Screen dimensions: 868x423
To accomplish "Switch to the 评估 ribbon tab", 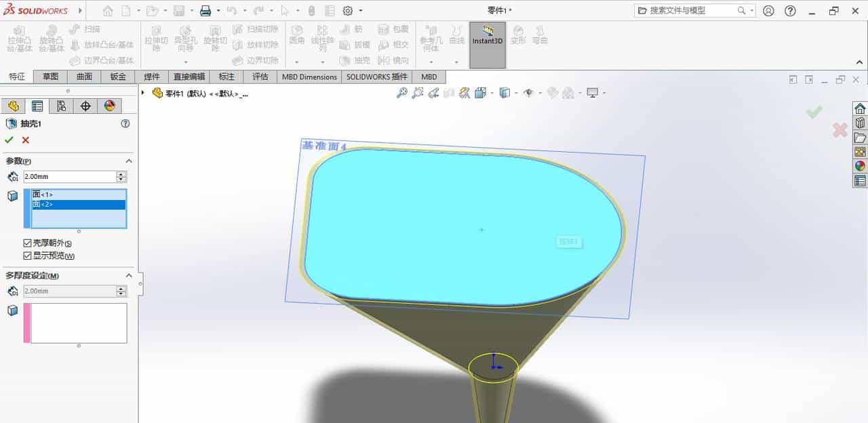I will [260, 77].
